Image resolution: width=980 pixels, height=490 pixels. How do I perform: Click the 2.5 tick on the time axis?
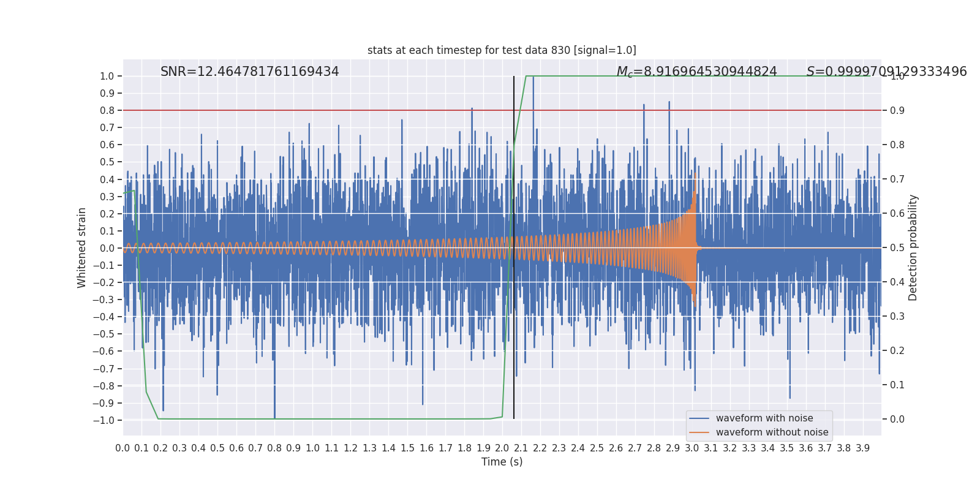[597, 448]
